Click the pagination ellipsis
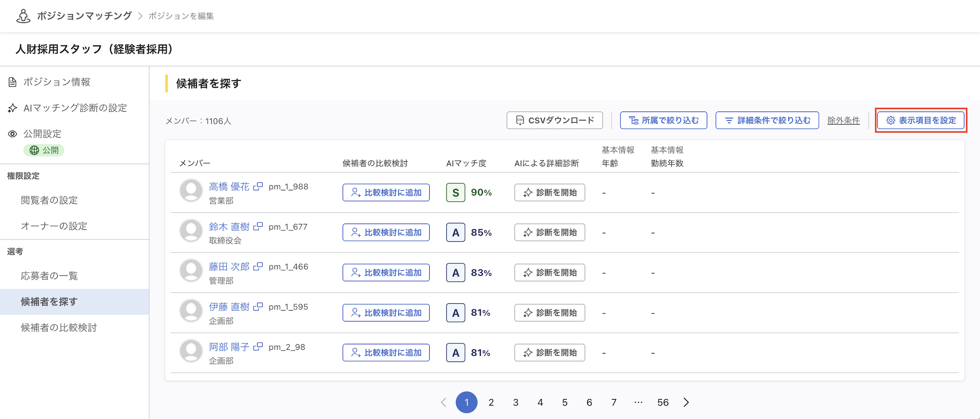The width and height of the screenshot is (980, 419). click(x=638, y=402)
